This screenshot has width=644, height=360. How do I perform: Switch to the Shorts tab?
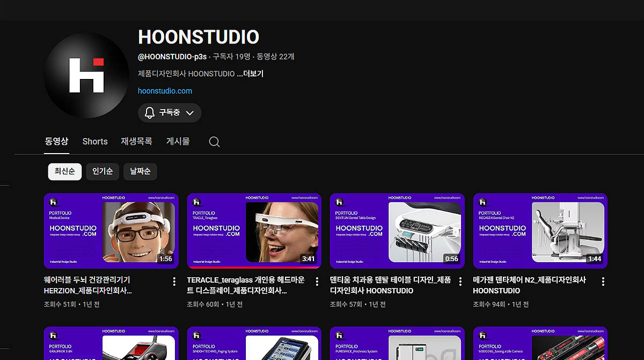pyautogui.click(x=95, y=141)
